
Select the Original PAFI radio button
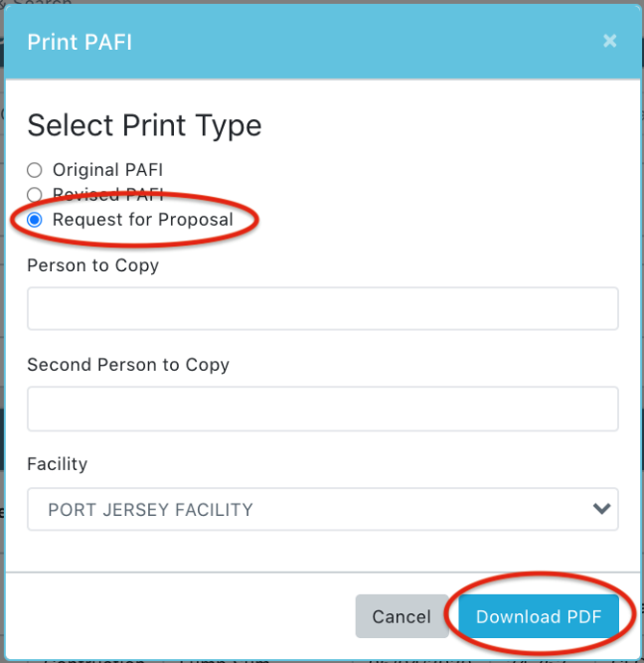[x=35, y=170]
